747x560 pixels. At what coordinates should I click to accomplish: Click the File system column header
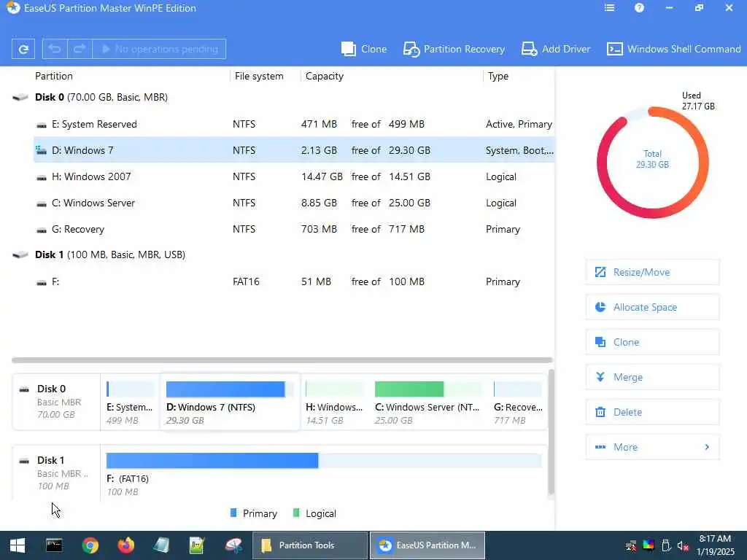(259, 76)
